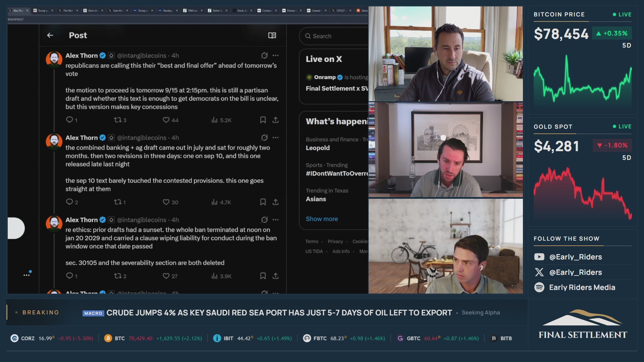Open more options on the "combined banking" post

(275, 137)
